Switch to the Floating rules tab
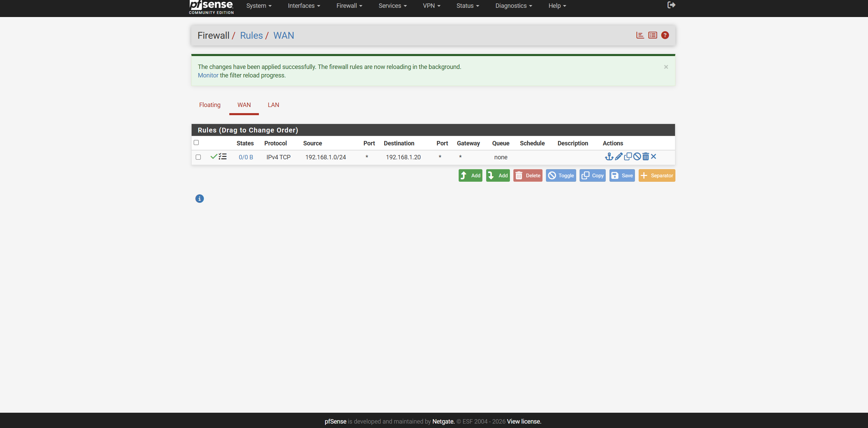The height and width of the screenshot is (428, 868). pyautogui.click(x=210, y=105)
